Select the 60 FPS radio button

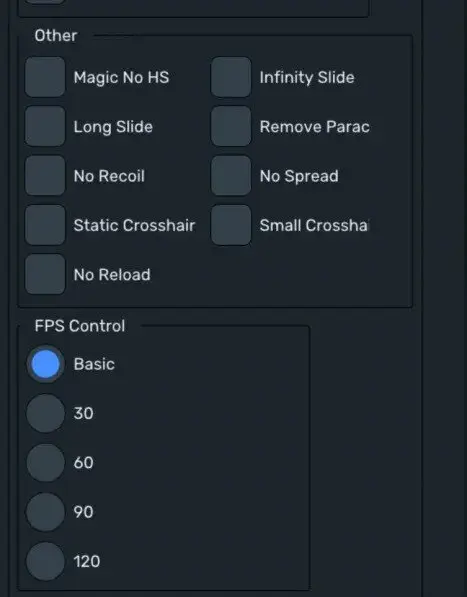click(x=45, y=463)
